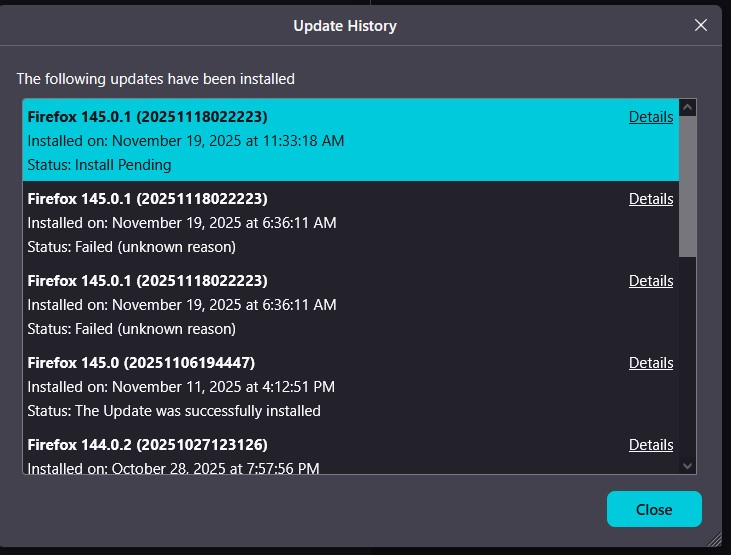Open Details for the Install Pending update
Screen dimensions: 731x555
(x=651, y=117)
